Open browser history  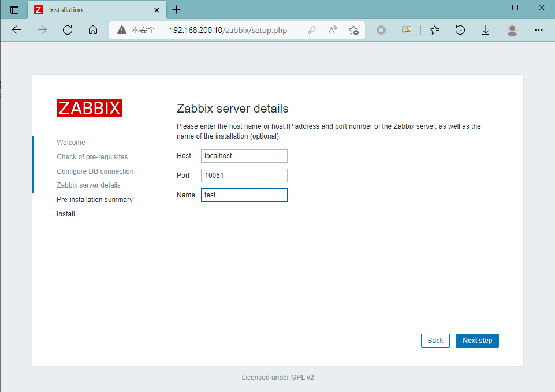click(x=460, y=30)
